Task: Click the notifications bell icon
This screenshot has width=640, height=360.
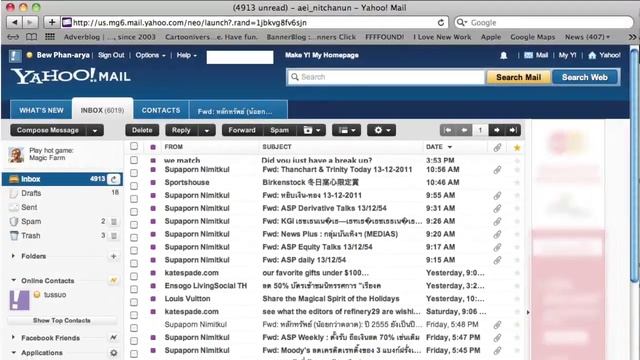Action: [x=504, y=56]
